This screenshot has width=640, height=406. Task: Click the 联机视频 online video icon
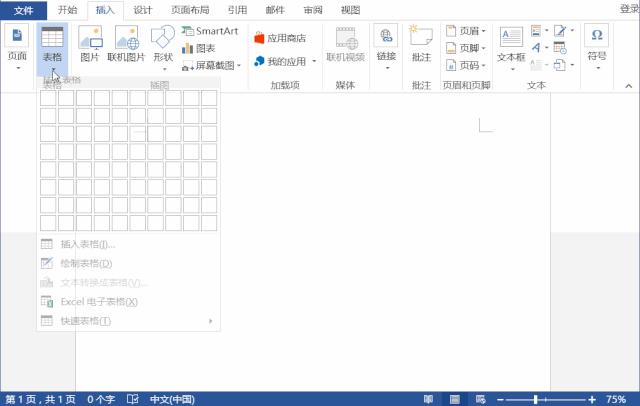[x=346, y=38]
